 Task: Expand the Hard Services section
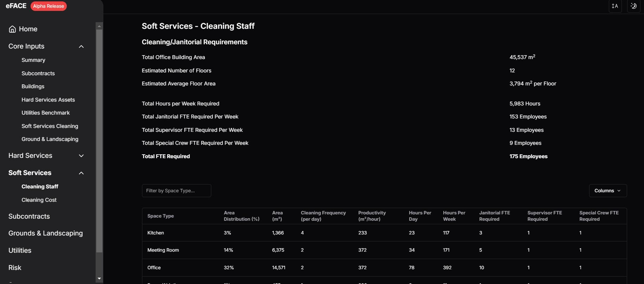[81, 156]
